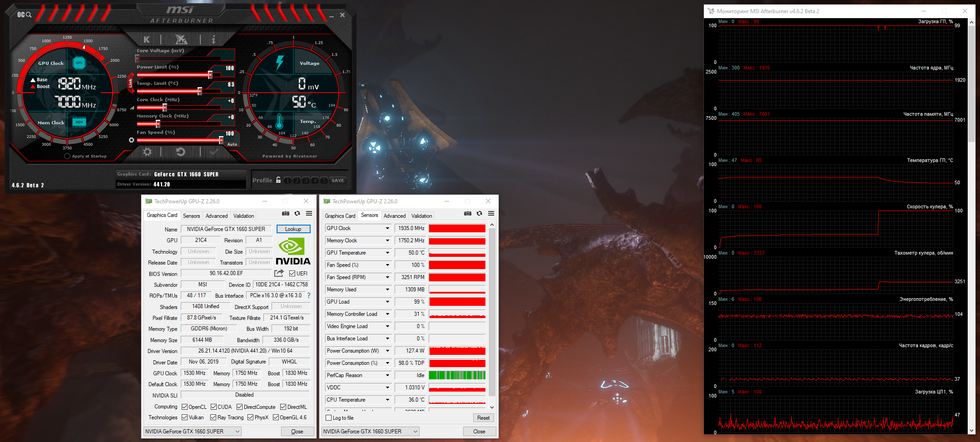The width and height of the screenshot is (980, 442).
Task: Apply Afterburner settings with the checkmark
Action: pos(214,152)
